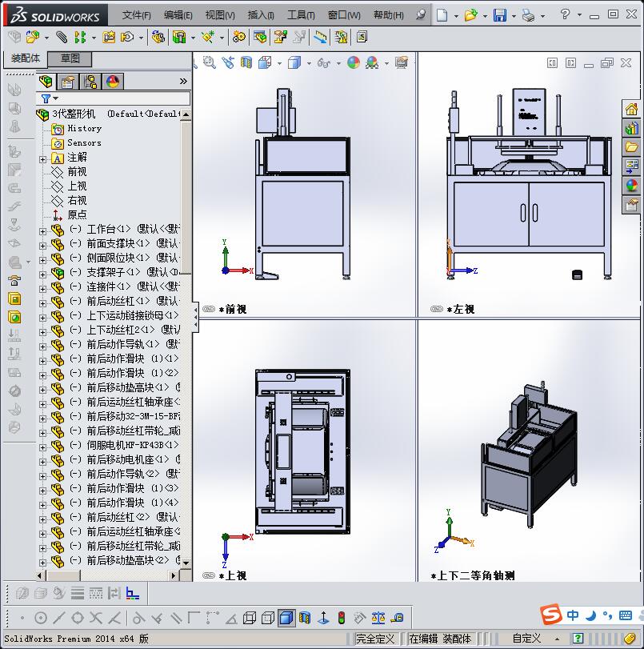Click the paperclip icon in assembly toolbar
Screen dimensions: 644x649
click(x=62, y=38)
